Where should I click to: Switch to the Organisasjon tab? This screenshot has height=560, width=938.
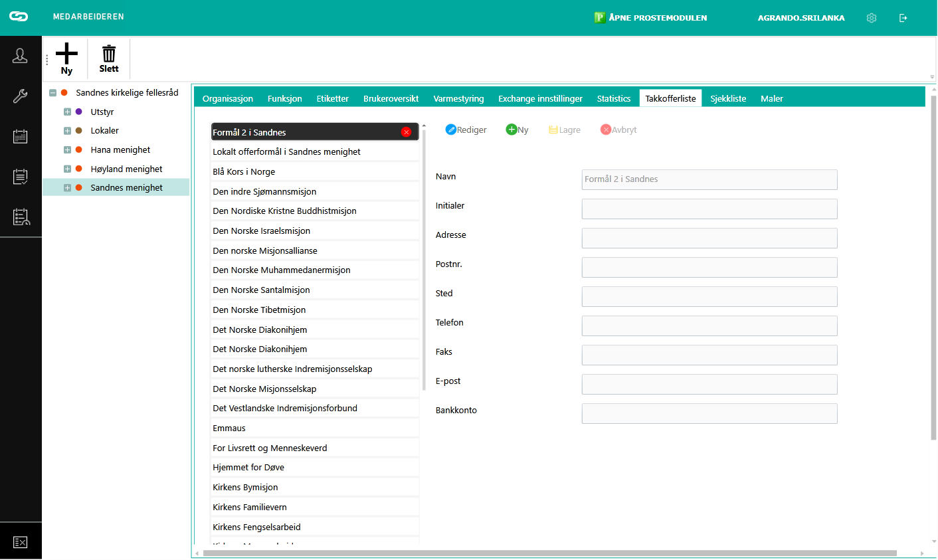tap(228, 98)
